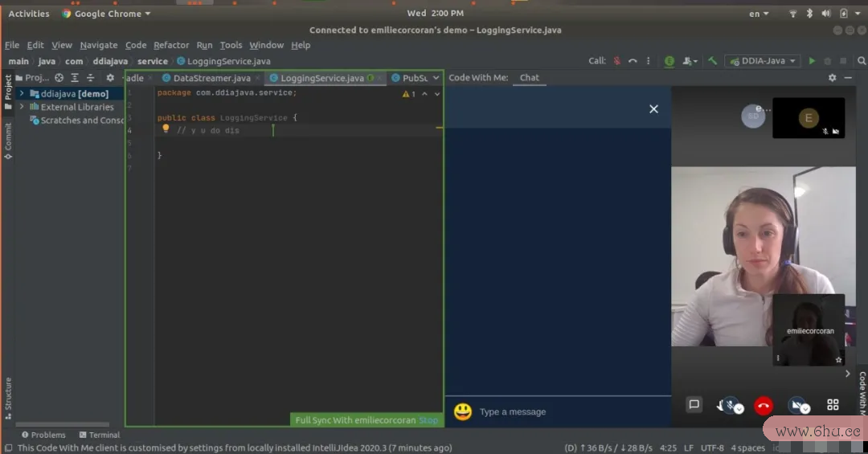Hide the Code With Me panel
868x454 pixels.
(848, 77)
